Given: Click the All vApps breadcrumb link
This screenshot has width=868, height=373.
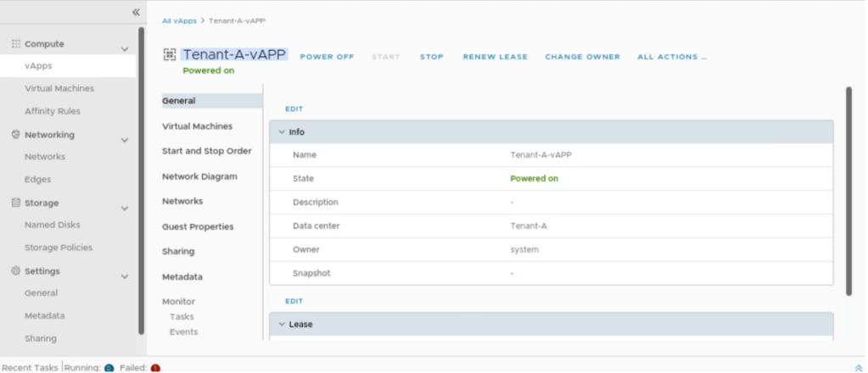Looking at the screenshot, I should (178, 20).
